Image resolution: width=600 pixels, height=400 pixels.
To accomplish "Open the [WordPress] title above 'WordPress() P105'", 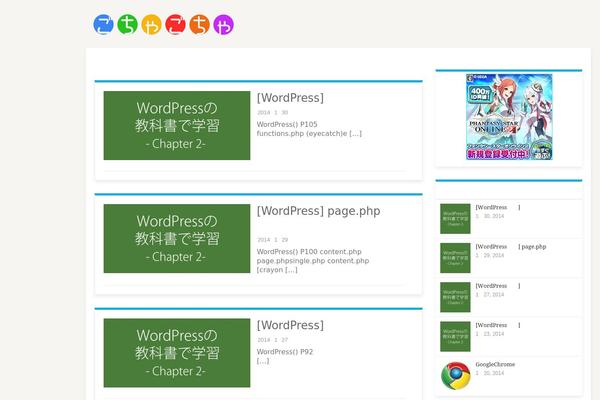I will point(290,98).
